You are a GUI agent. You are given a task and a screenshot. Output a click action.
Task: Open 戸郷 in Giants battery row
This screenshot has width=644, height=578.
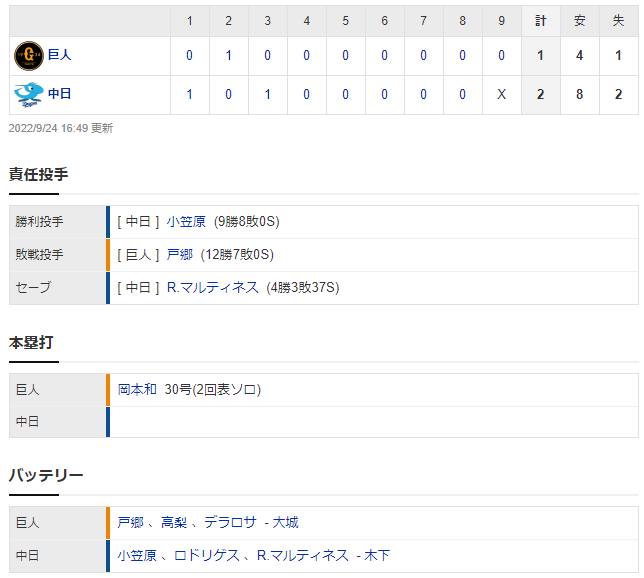tap(131, 523)
